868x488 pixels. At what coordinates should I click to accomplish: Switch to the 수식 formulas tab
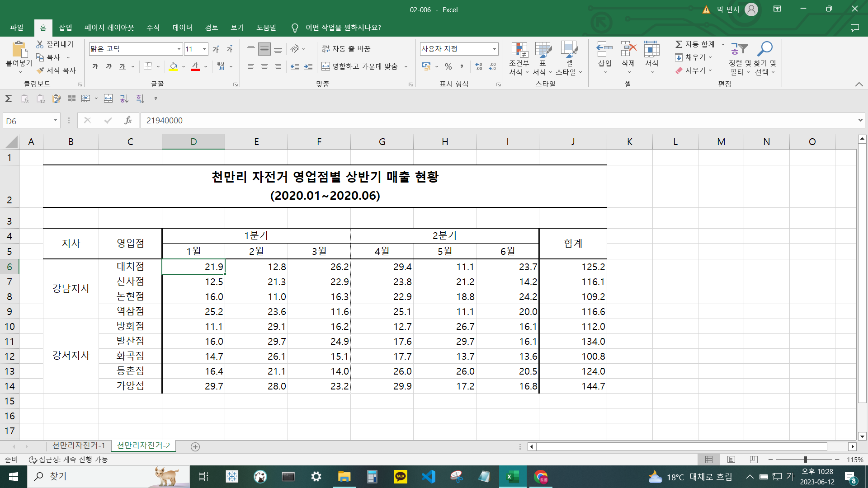tap(153, 28)
